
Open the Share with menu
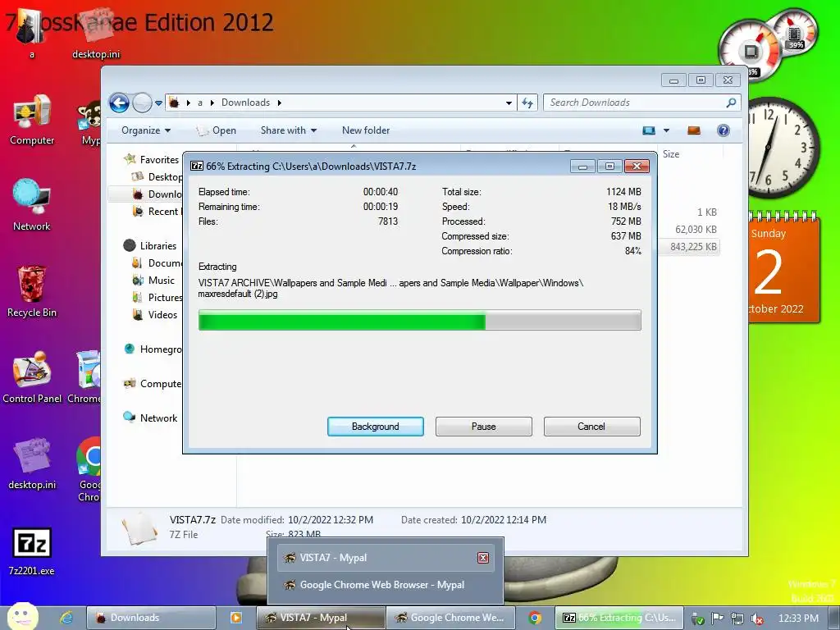coord(288,130)
